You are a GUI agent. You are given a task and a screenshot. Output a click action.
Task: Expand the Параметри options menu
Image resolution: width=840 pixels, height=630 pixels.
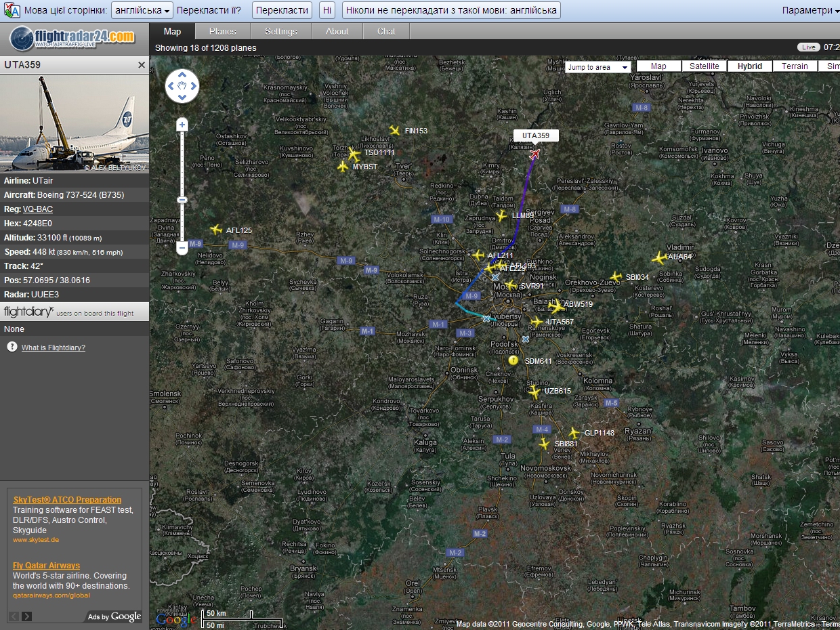click(810, 10)
